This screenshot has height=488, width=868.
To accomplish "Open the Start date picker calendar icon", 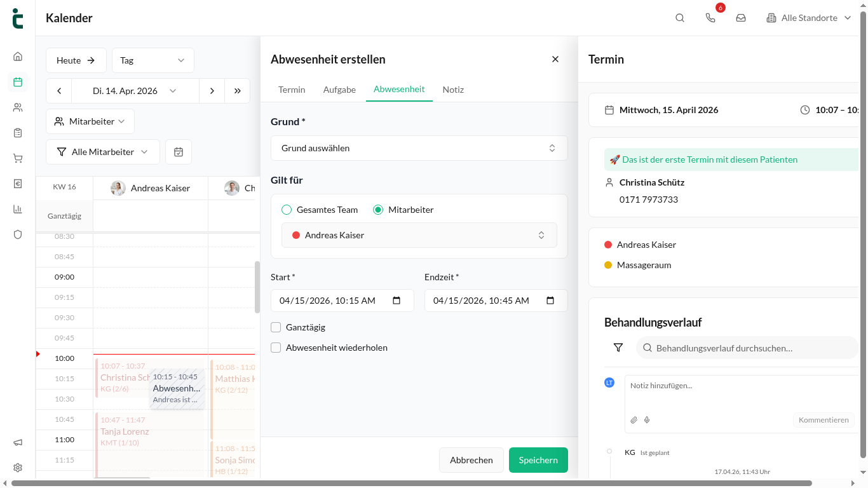I will click(x=397, y=301).
